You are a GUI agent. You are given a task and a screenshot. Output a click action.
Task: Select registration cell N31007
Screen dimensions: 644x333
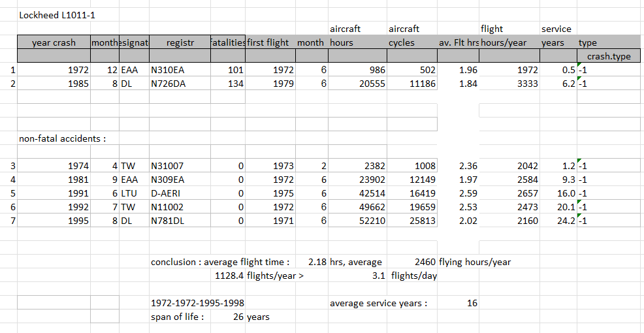click(180, 166)
